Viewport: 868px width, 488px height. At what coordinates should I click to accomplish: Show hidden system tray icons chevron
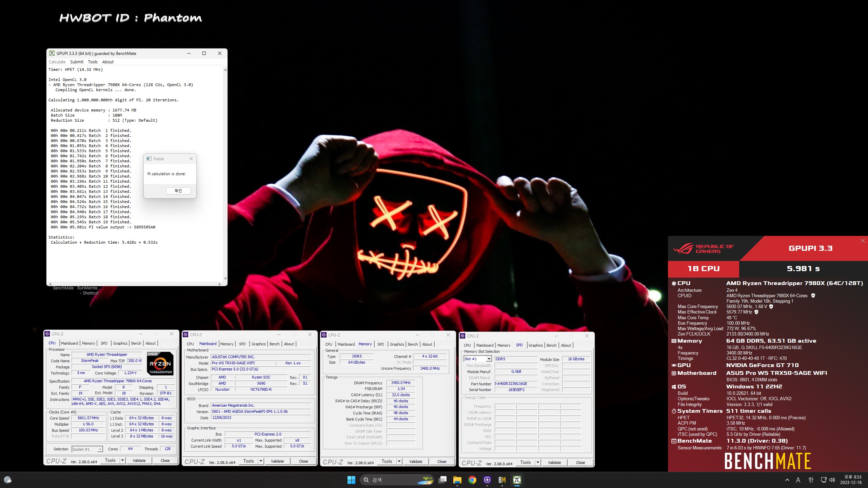tap(787, 480)
